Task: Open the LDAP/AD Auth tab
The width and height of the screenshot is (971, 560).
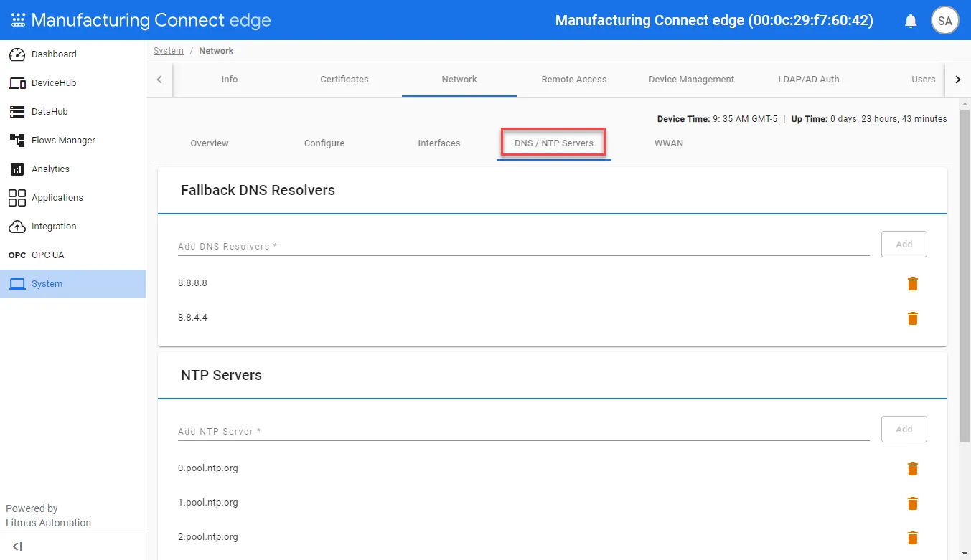Action: pyautogui.click(x=809, y=80)
